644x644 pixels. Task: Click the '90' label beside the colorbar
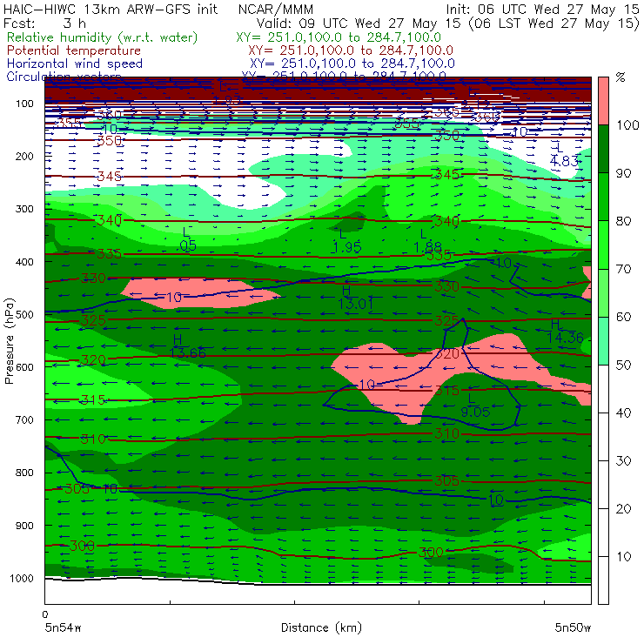[623, 173]
